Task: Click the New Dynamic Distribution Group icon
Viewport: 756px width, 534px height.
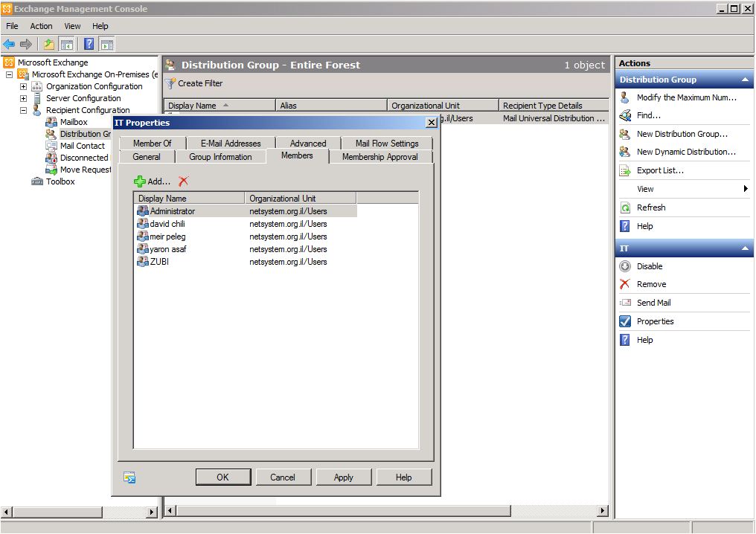Action: click(625, 152)
